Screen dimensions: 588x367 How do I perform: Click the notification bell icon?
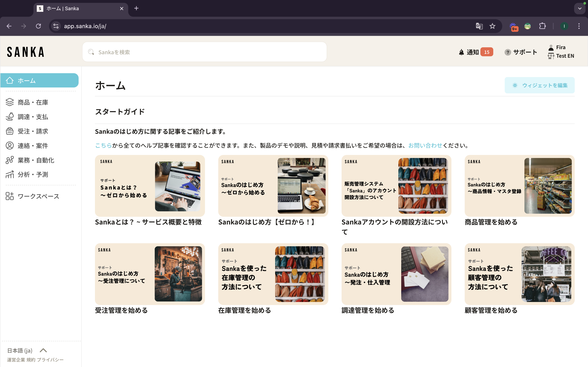[461, 52]
